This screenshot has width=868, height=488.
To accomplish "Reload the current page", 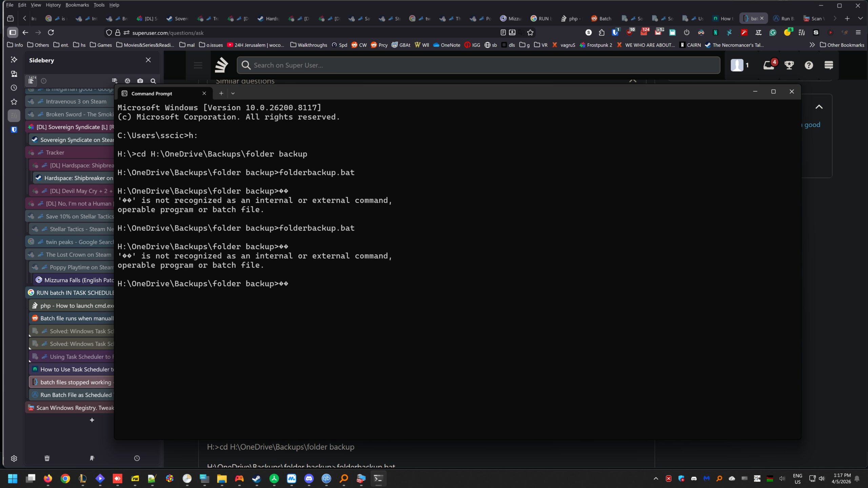I will pyautogui.click(x=51, y=33).
